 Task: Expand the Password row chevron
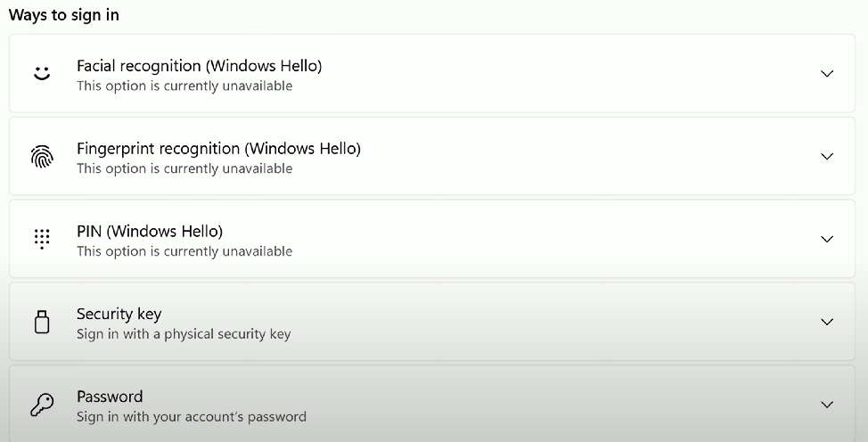tap(826, 405)
